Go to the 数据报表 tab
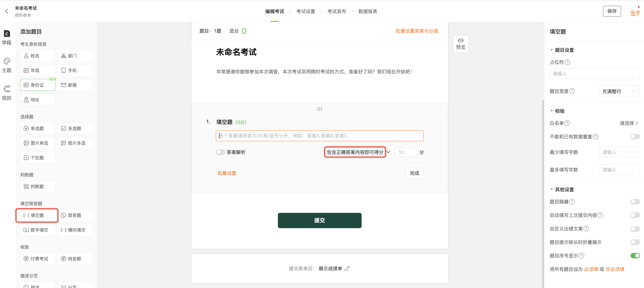The image size is (644, 288). point(368,11)
